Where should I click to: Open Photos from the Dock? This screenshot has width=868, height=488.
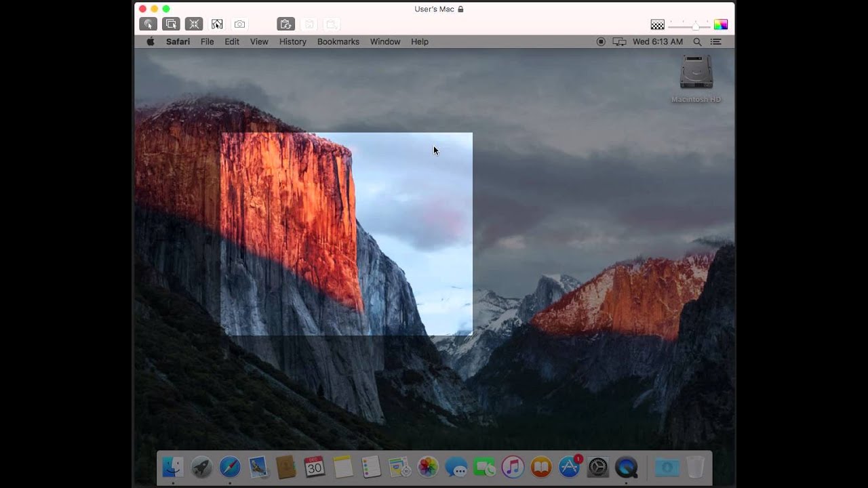(428, 467)
